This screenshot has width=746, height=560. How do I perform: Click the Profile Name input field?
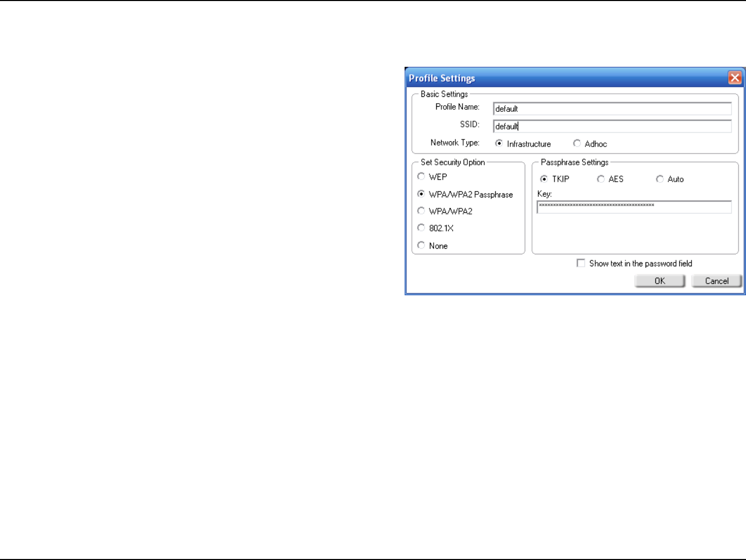pos(612,109)
